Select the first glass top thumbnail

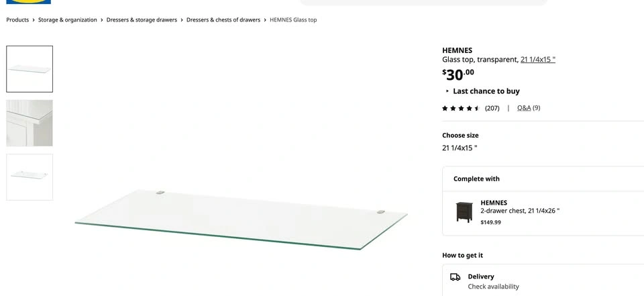tap(30, 69)
